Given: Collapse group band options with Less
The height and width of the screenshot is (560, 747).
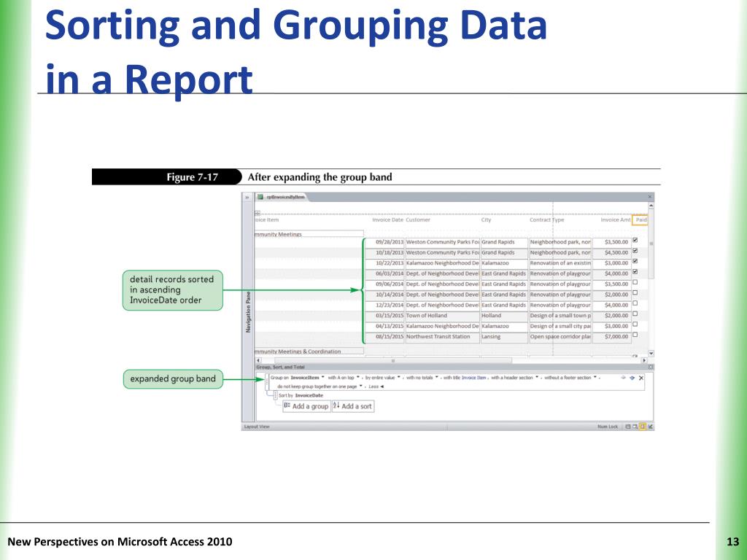Looking at the screenshot, I should (376, 386).
